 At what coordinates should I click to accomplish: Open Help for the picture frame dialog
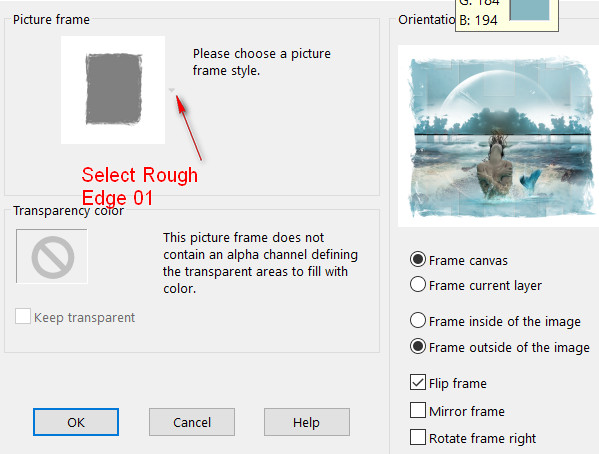coord(306,422)
